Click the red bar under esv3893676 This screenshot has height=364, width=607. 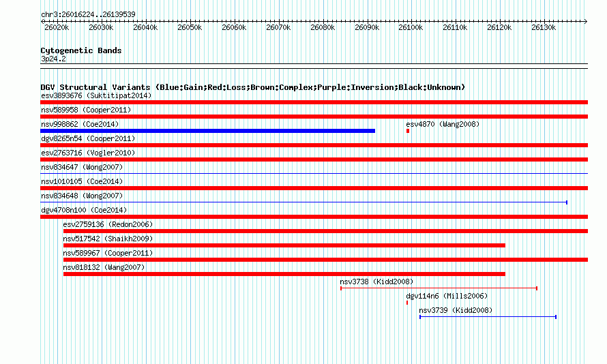tap(314, 102)
